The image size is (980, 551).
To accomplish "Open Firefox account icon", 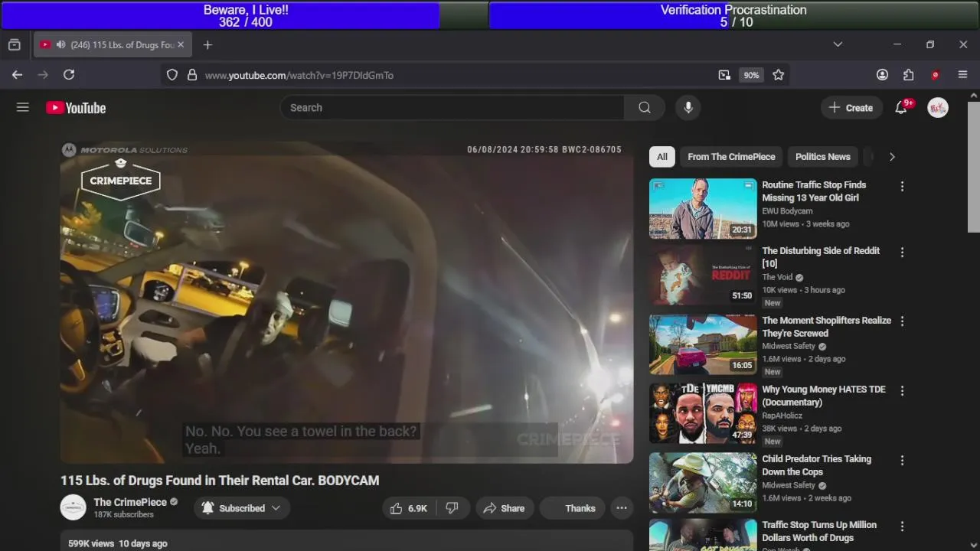I will coord(882,75).
